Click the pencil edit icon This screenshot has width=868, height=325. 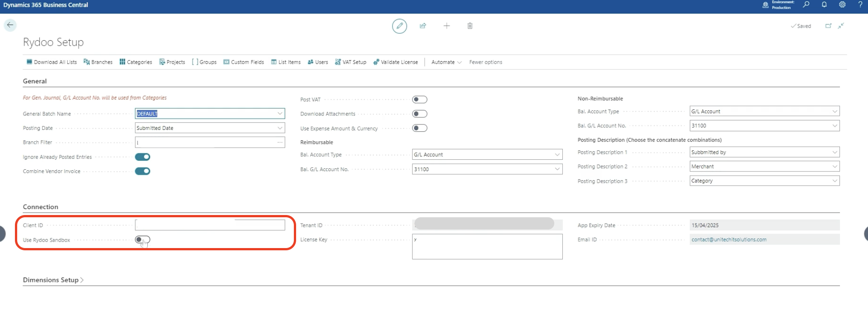(x=399, y=26)
